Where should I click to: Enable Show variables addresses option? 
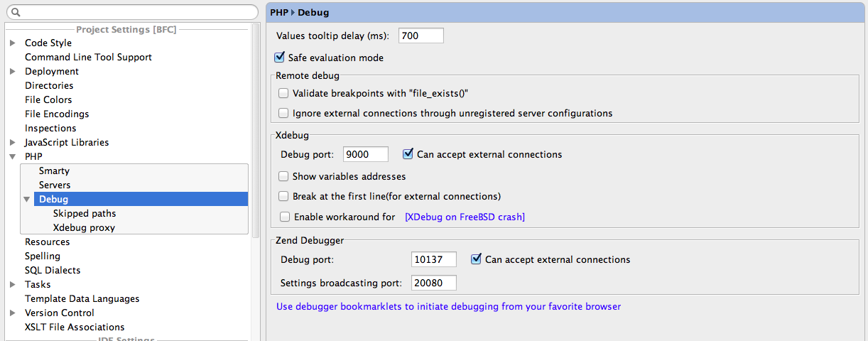click(284, 176)
